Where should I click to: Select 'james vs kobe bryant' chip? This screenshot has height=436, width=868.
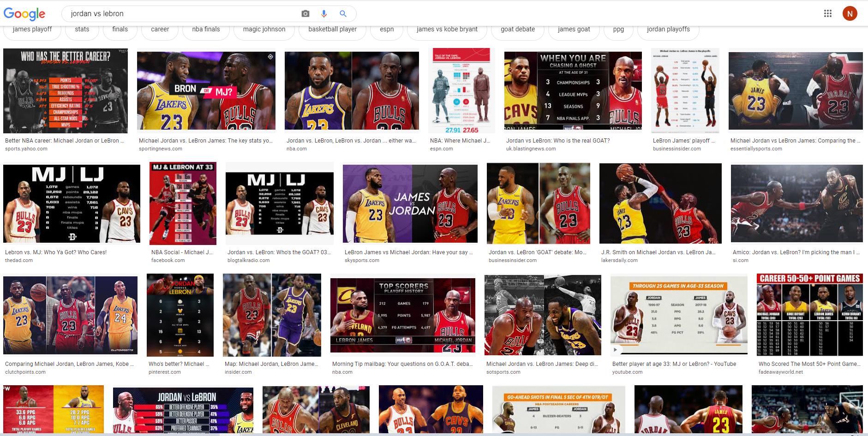[x=447, y=30]
